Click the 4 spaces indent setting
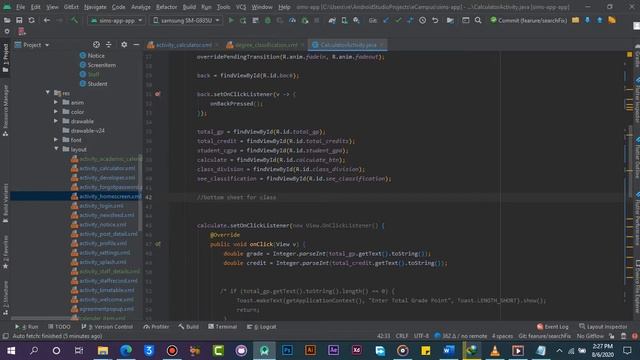640x360 pixels. [502, 336]
